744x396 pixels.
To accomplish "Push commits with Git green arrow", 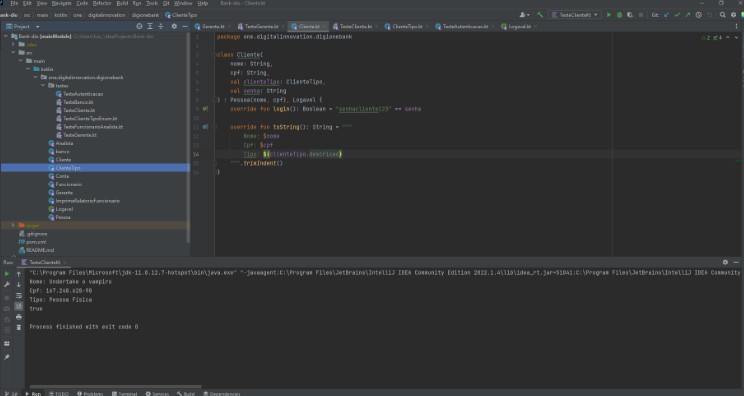I will coord(688,15).
